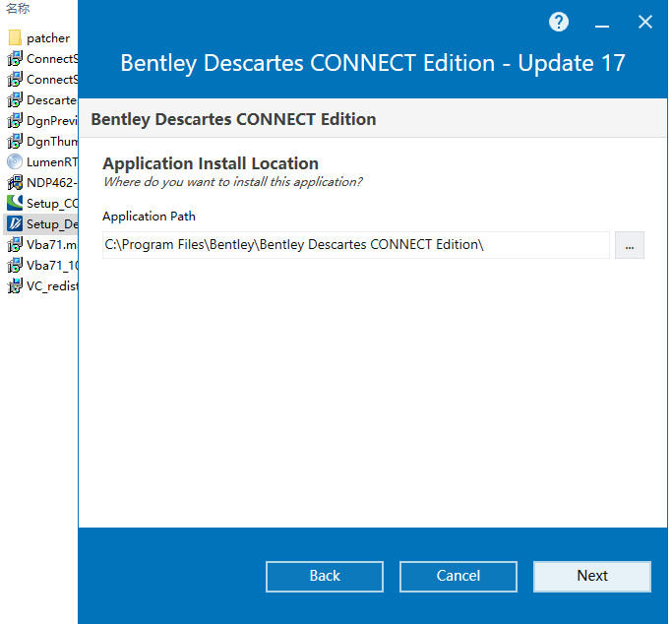Click the Descarte file name text

click(x=52, y=99)
